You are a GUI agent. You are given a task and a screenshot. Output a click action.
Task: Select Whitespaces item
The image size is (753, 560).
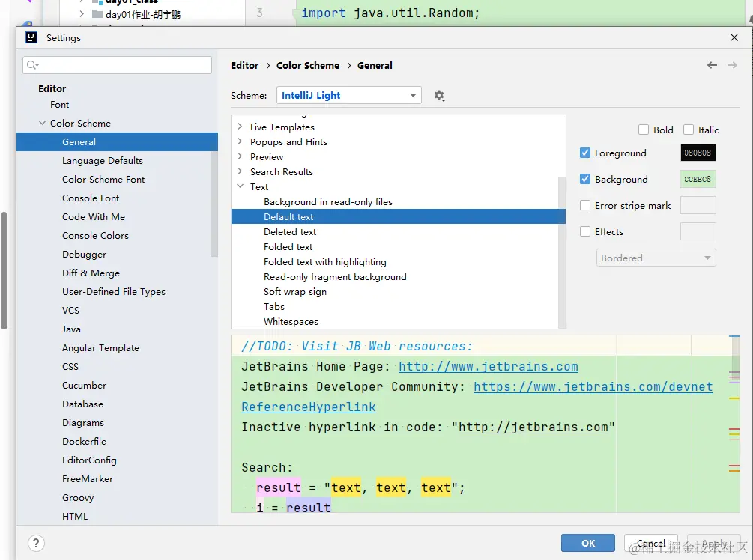pyautogui.click(x=291, y=321)
